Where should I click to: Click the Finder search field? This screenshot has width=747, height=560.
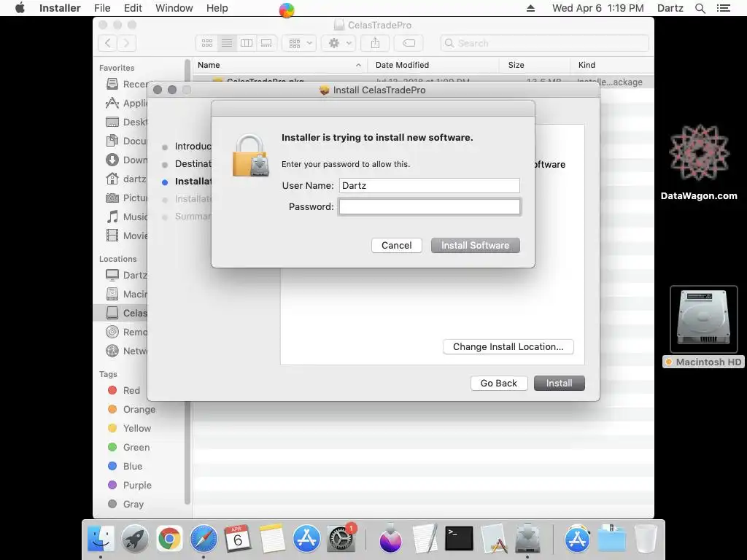coord(544,43)
